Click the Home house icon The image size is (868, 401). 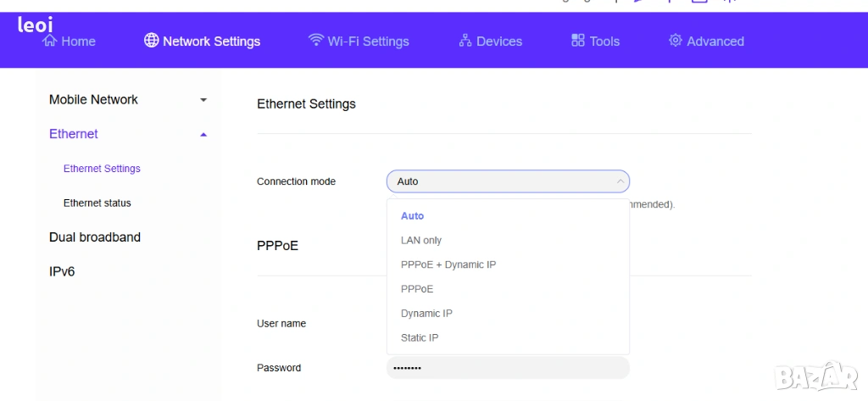(50, 41)
